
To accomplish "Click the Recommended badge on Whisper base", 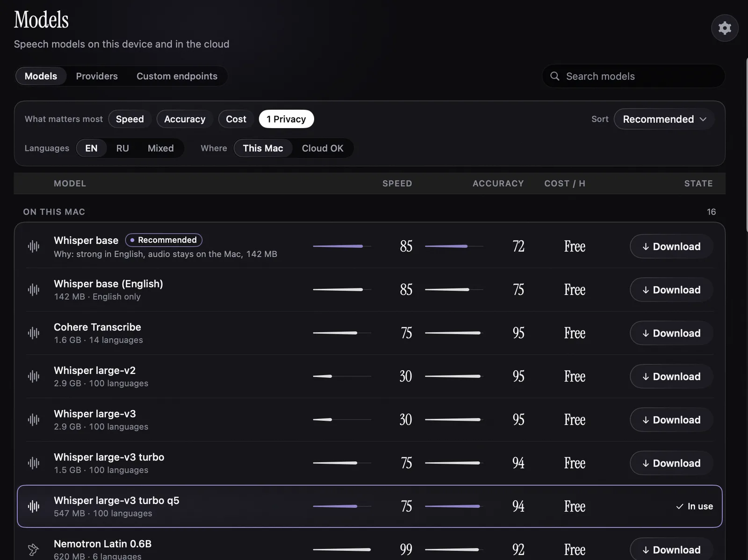I will point(164,240).
